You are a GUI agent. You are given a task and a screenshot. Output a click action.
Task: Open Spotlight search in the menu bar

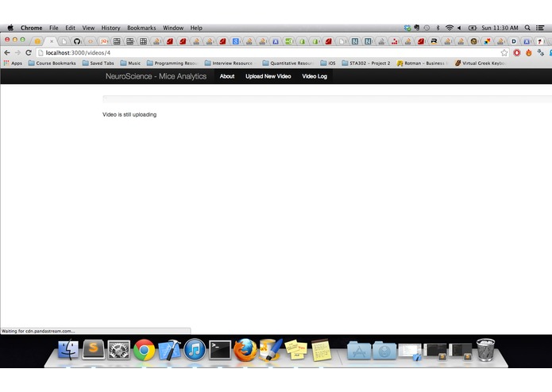[527, 28]
